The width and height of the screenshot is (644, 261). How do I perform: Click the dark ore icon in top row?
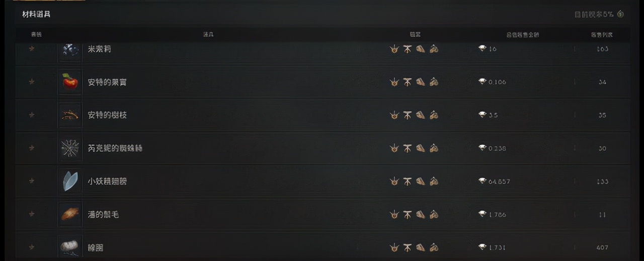[x=70, y=50]
